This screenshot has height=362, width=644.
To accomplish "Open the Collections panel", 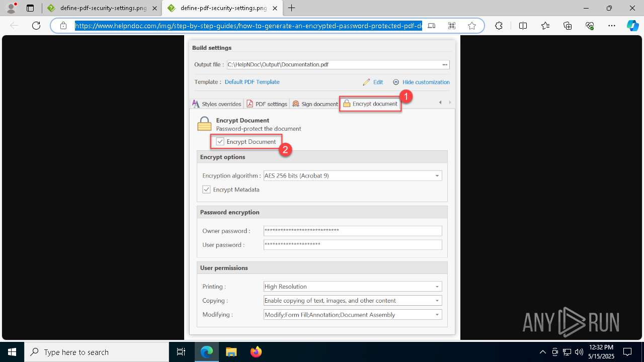I will 568,26.
